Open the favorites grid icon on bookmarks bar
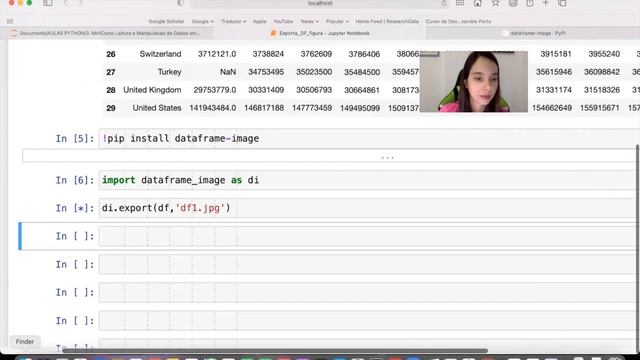640x360 pixels. pyautogui.click(x=10, y=21)
